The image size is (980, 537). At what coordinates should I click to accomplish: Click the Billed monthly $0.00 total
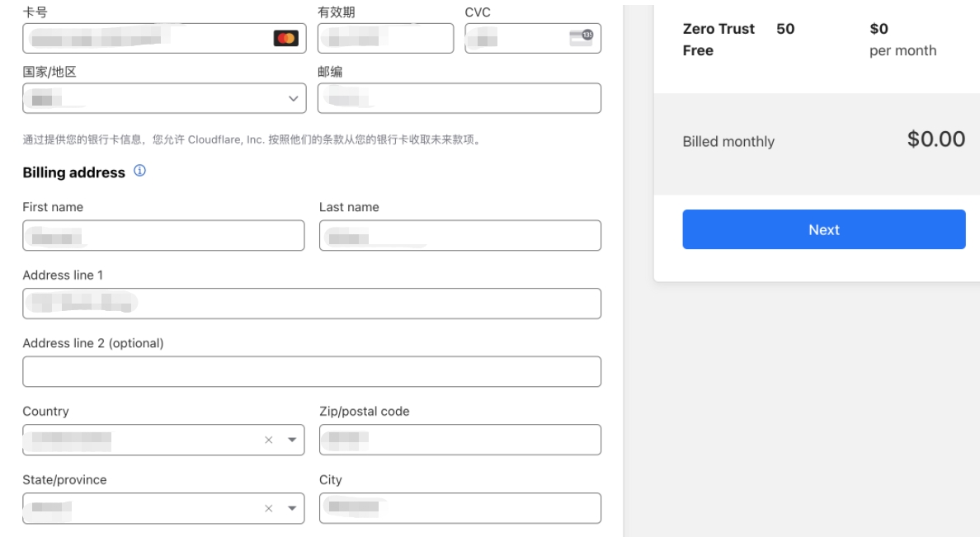(935, 139)
